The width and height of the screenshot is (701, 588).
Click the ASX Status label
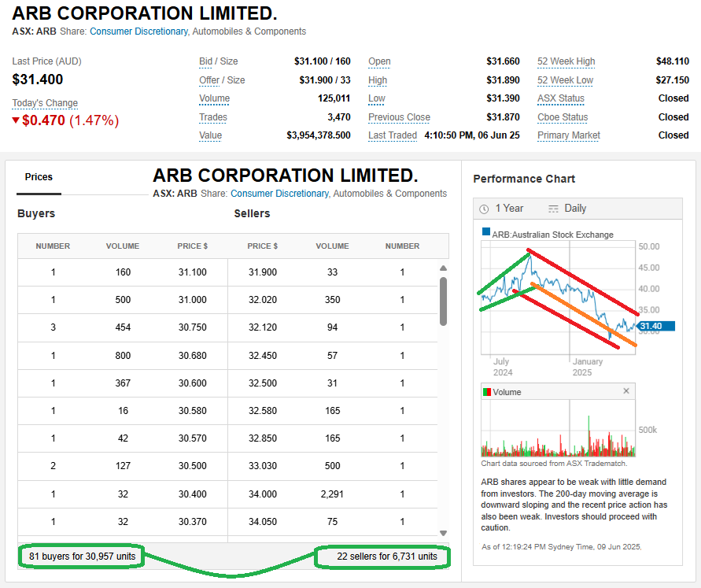pyautogui.click(x=560, y=98)
